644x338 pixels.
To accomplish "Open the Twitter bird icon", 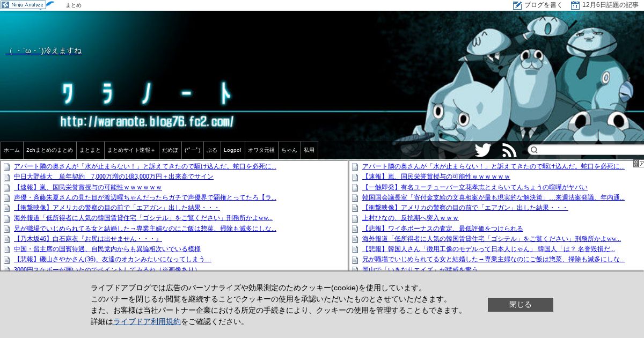I will point(483,150).
